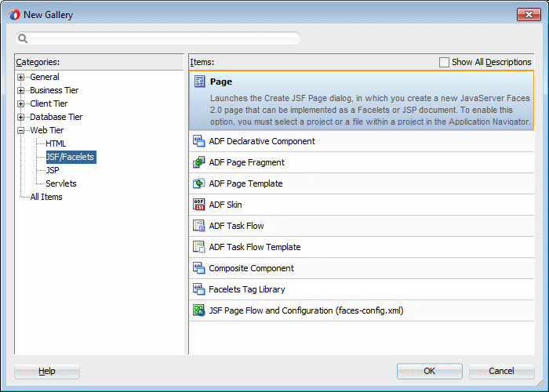Expand the Business Tier category node
This screenshot has height=392, width=549.
tap(20, 90)
